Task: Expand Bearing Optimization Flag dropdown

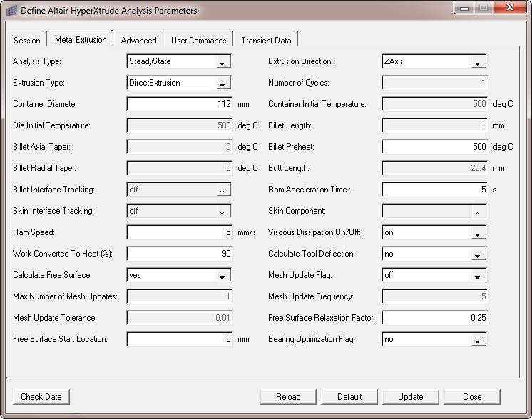Action: pos(478,340)
